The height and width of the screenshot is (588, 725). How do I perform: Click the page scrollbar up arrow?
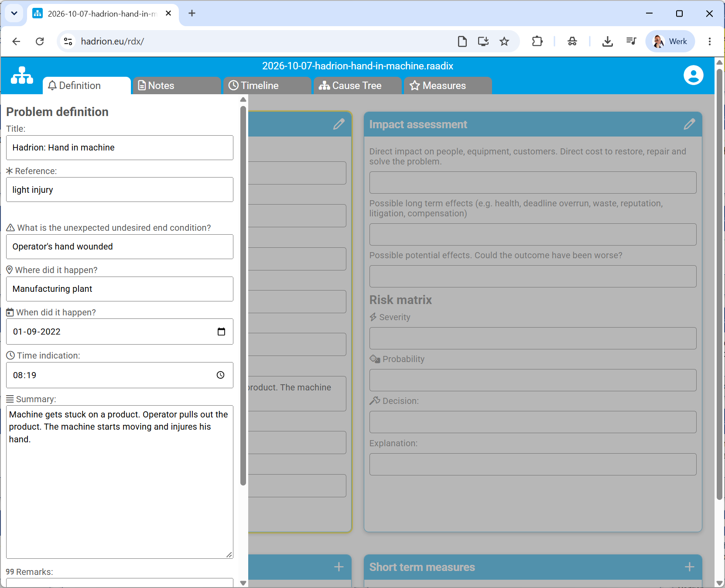click(720, 63)
